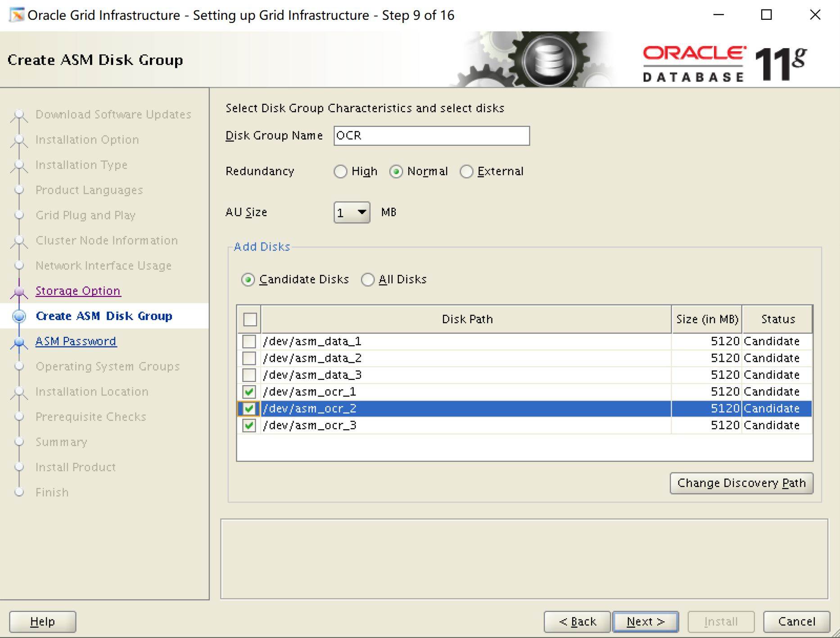Click the Change Discovery Path button
Image resolution: width=840 pixels, height=638 pixels.
[741, 483]
